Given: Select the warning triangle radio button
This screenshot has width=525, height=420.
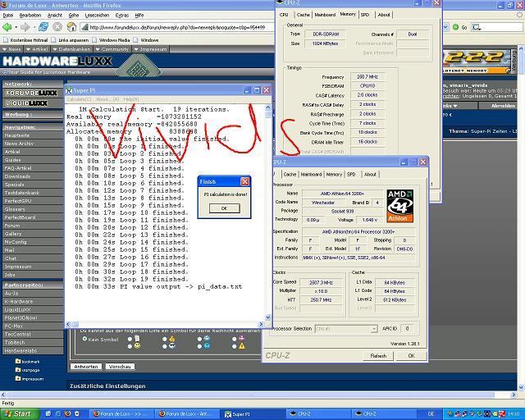Looking at the screenshot, I should (x=235, y=346).
